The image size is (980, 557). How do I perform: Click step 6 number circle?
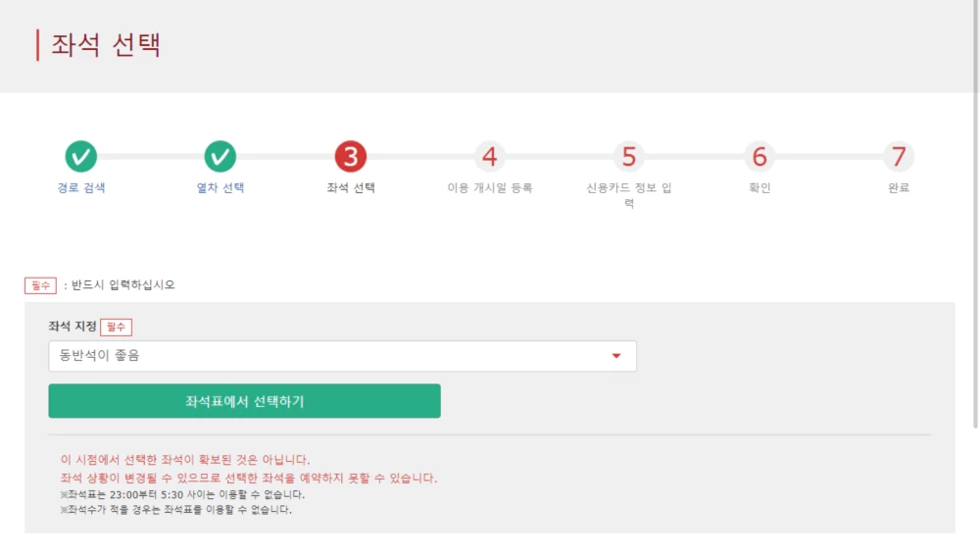coord(759,156)
